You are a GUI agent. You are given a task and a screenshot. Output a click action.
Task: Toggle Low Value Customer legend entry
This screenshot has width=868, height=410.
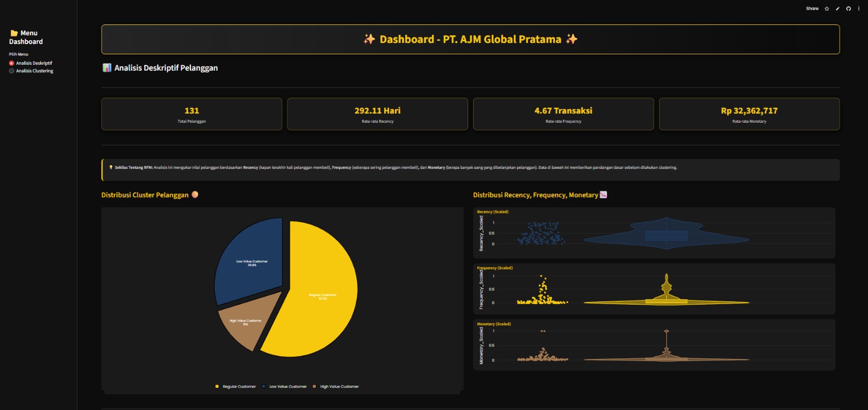click(x=284, y=387)
